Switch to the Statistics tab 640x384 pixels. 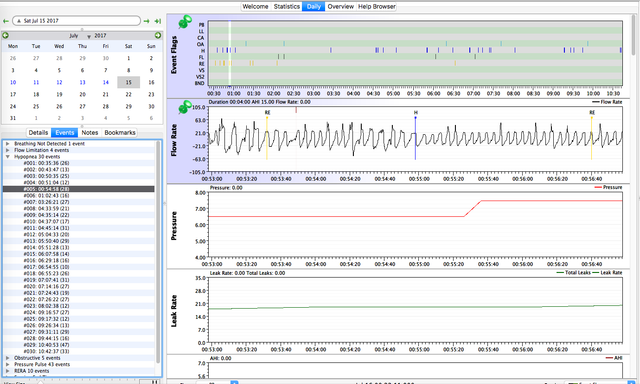point(287,7)
